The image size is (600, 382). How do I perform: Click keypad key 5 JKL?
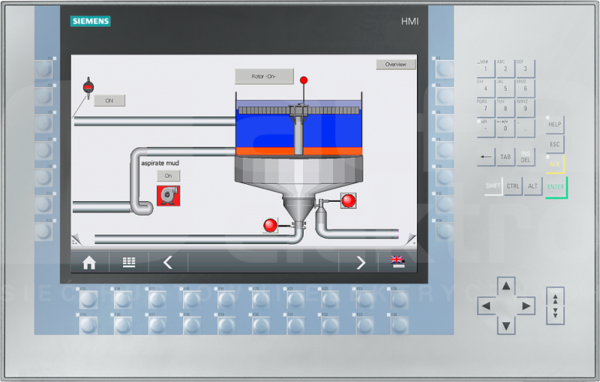[505, 88]
